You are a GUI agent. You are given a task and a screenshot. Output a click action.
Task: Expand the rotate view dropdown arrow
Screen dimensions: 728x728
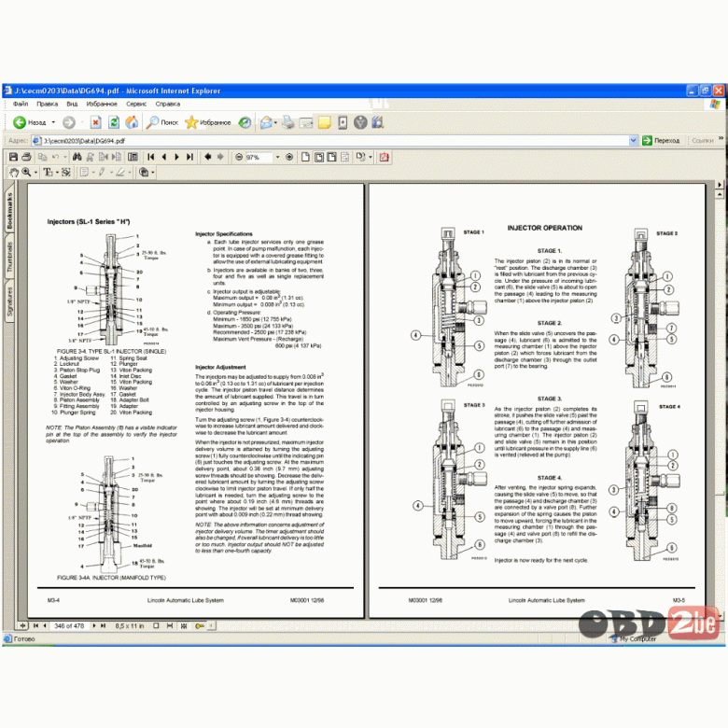(370, 157)
